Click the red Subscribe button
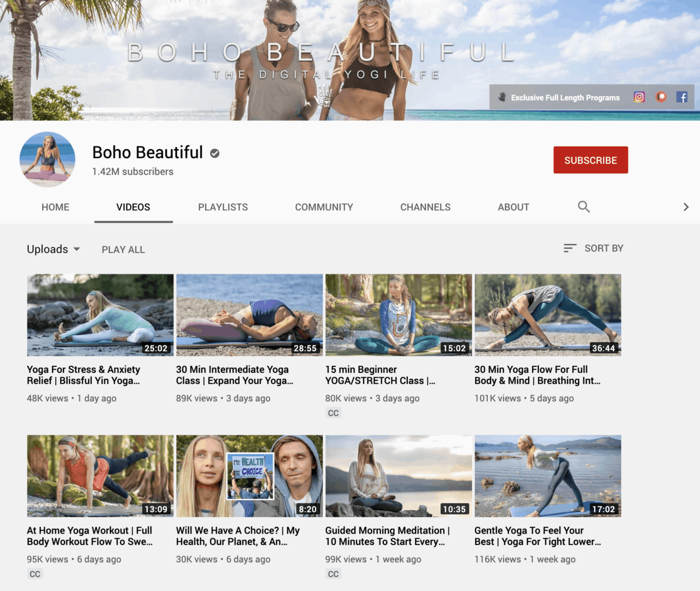The width and height of the screenshot is (700, 591). [x=591, y=160]
